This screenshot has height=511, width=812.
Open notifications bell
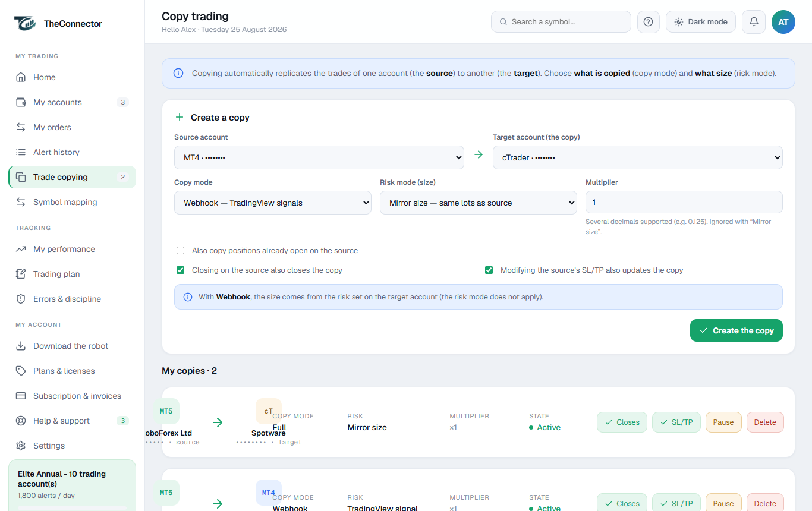coord(754,22)
